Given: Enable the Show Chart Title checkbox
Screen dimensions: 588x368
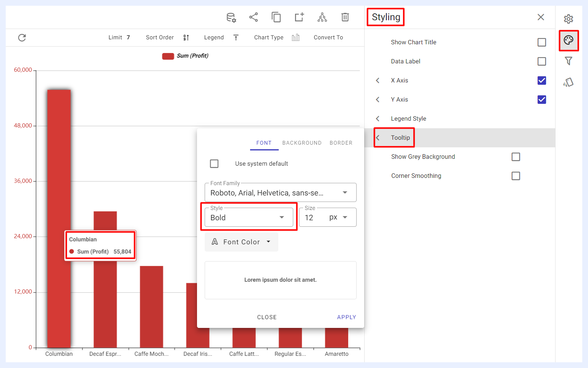Looking at the screenshot, I should pos(542,42).
